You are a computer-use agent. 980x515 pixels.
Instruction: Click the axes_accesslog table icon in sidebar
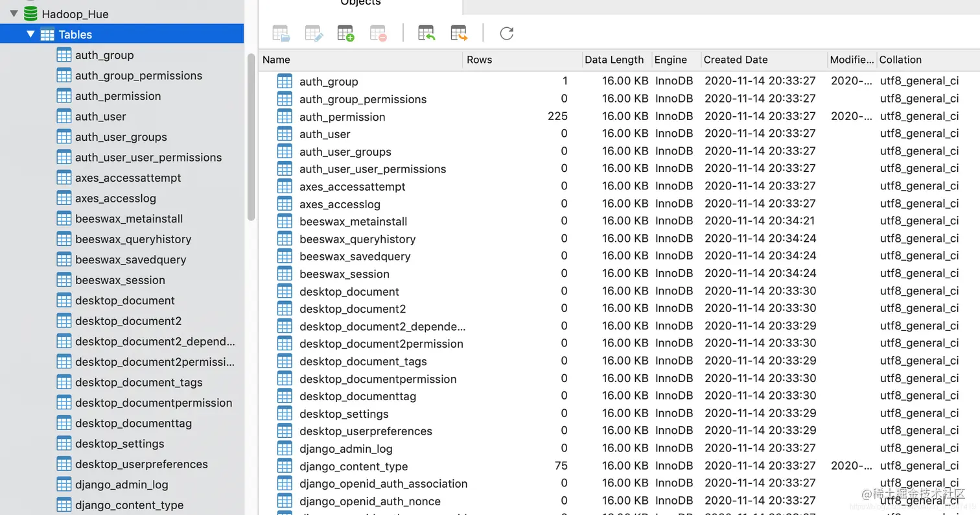(x=64, y=198)
